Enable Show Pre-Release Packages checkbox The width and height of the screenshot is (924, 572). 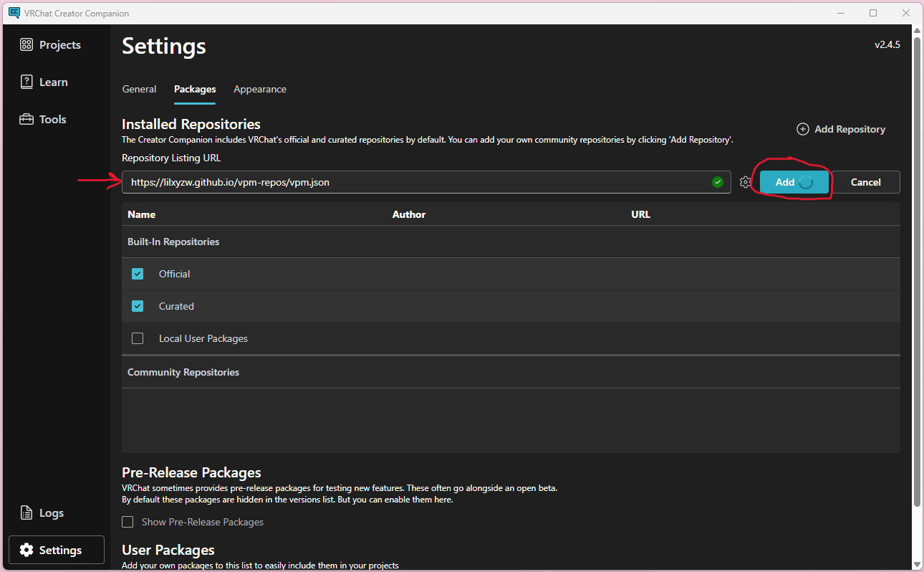[127, 522]
